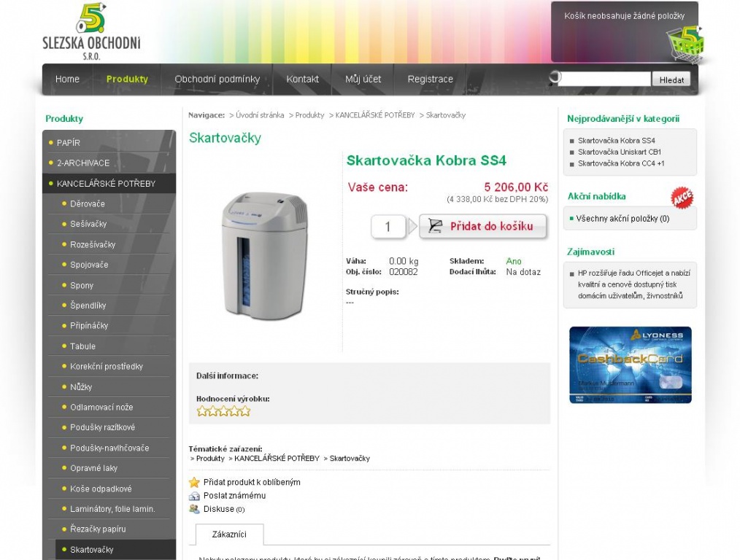
Task: Open Sešívačky subcategory
Action: pyautogui.click(x=88, y=224)
